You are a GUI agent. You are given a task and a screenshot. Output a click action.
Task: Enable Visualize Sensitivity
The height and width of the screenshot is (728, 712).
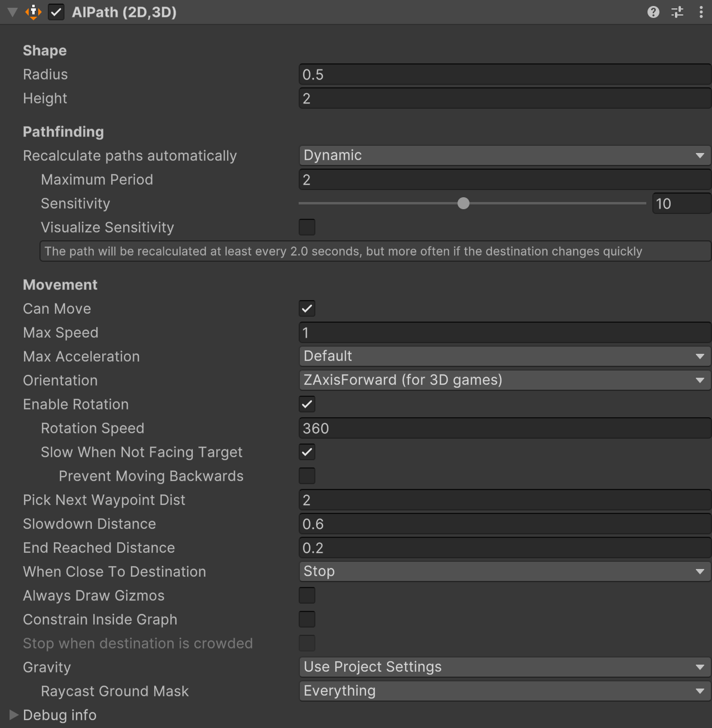pos(306,227)
